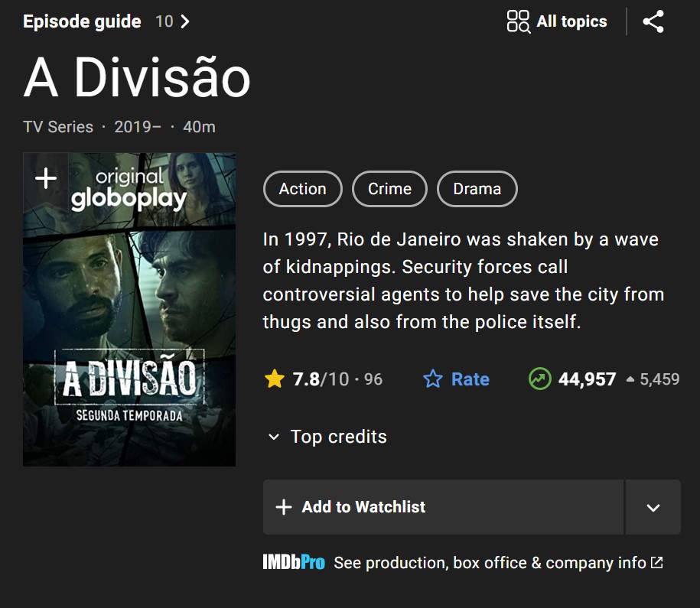Click See production, box office info link
The image size is (700, 608).
[490, 562]
